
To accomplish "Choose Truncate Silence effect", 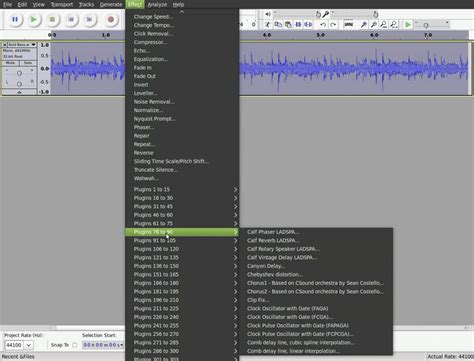I will point(182,170).
